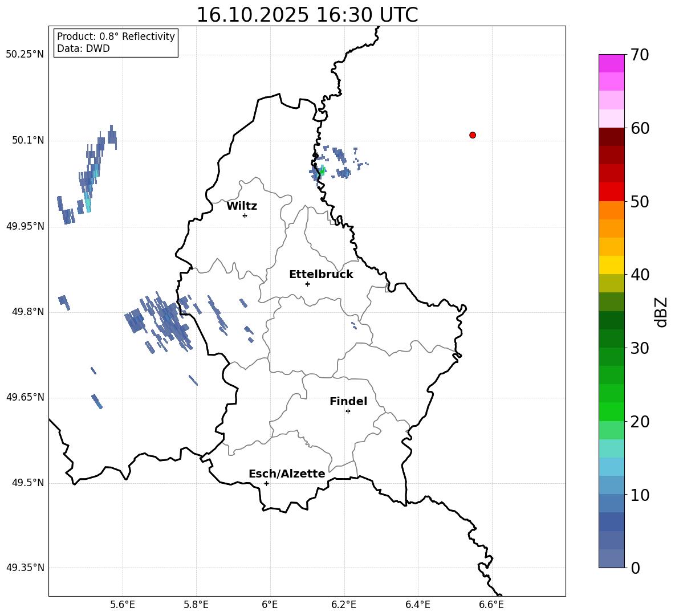Click the 49.65°N latitude label
This screenshot has height=616, width=675.
[25, 397]
